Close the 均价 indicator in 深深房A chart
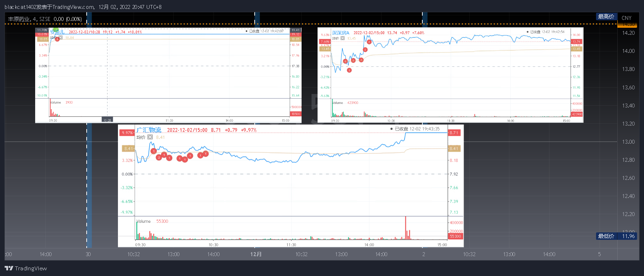The height and width of the screenshot is (276, 644). (342, 38)
